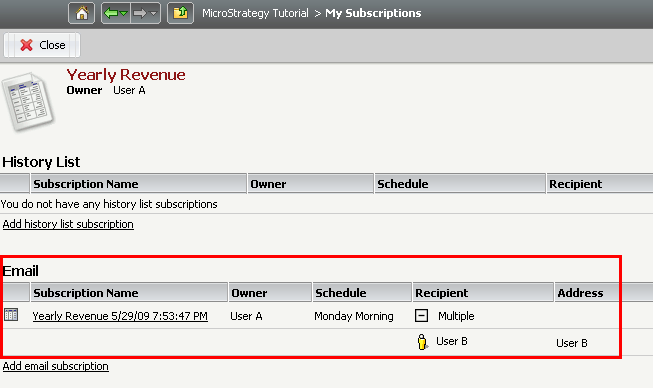This screenshot has height=388, width=653.
Task: Select User B recipient name
Action: coord(452,341)
